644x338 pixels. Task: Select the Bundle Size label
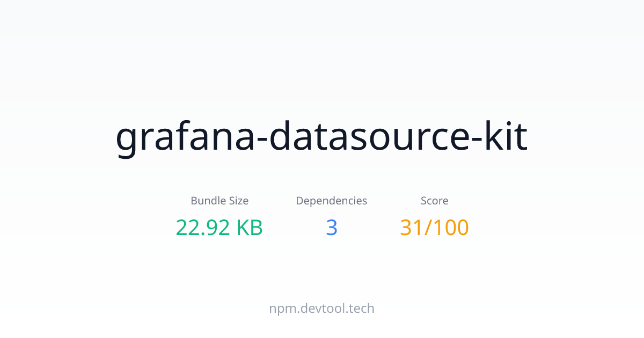(x=219, y=201)
